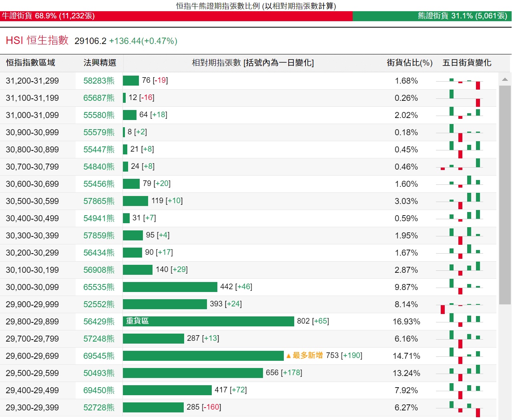Click scrollbar up arrow

[505, 79]
